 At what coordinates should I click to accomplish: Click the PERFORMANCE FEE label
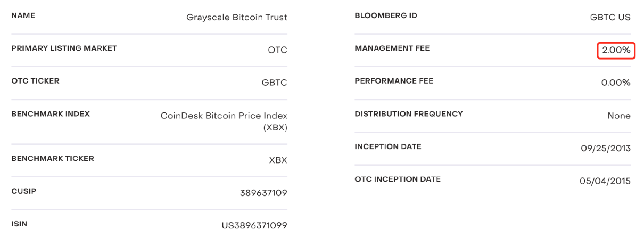pos(394,81)
